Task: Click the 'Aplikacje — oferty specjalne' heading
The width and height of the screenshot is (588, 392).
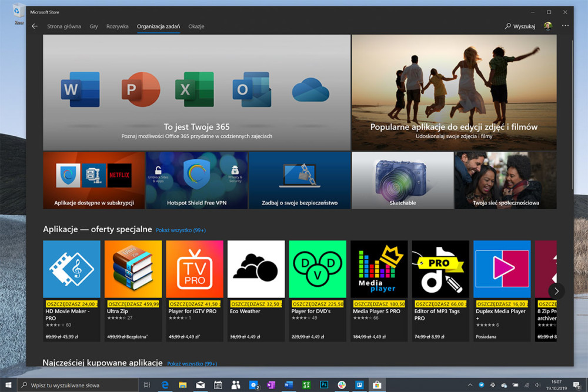Action: click(98, 229)
